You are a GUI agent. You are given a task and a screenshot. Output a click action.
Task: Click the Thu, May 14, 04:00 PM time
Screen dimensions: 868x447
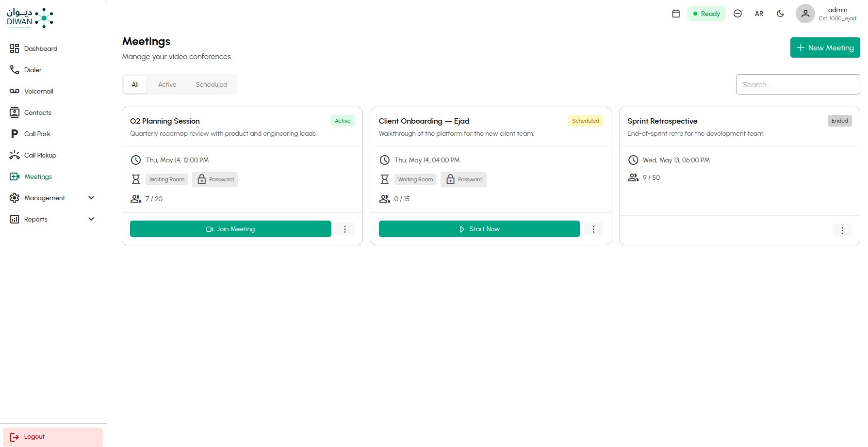tap(427, 160)
